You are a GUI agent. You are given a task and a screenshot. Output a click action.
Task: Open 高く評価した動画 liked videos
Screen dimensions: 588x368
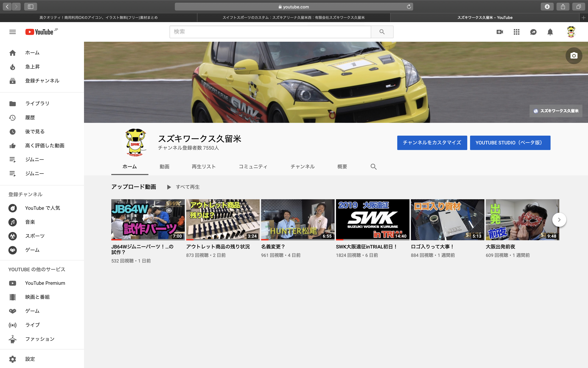42,146
